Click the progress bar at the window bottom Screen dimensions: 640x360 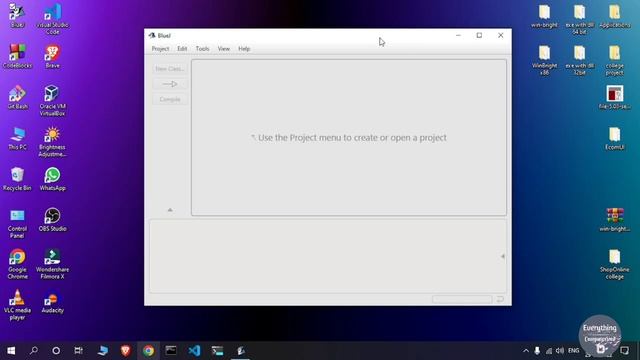(x=462, y=300)
